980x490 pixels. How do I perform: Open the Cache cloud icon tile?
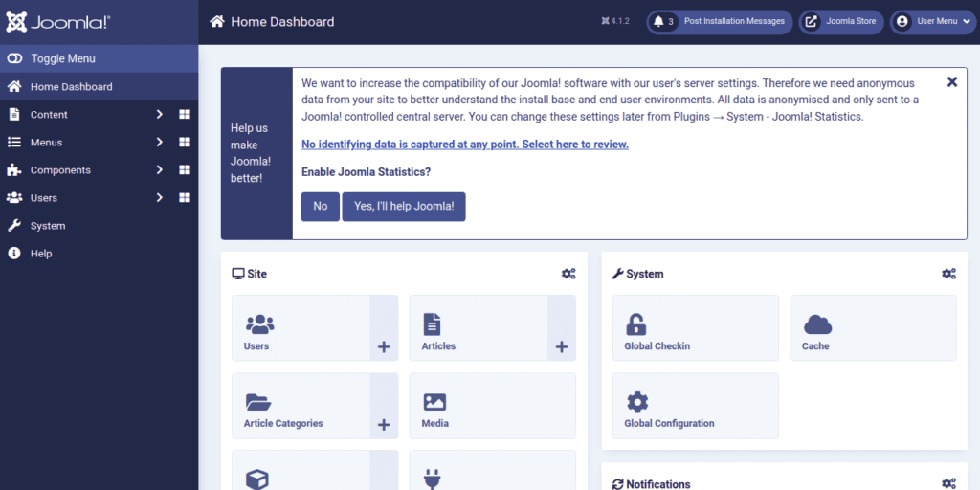tap(816, 323)
